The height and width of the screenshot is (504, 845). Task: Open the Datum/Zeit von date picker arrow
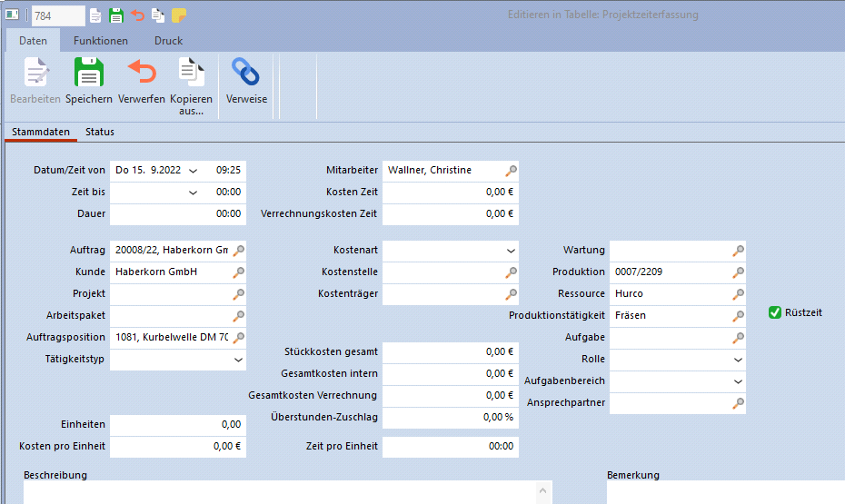pos(193,170)
